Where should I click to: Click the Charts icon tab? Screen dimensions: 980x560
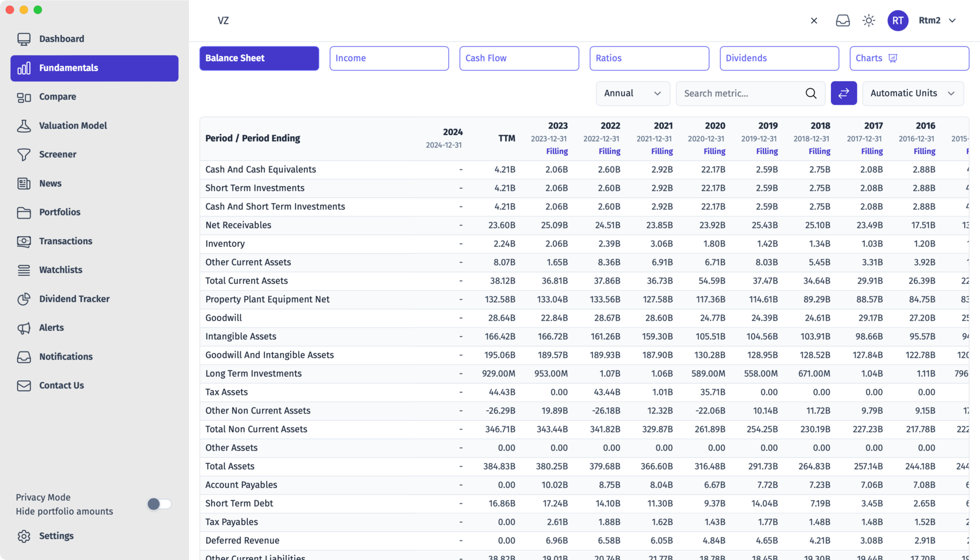(892, 58)
